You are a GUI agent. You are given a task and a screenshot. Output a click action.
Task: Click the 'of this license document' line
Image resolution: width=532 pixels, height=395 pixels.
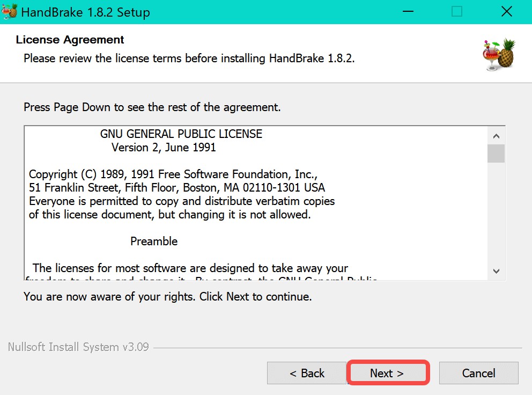169,215
